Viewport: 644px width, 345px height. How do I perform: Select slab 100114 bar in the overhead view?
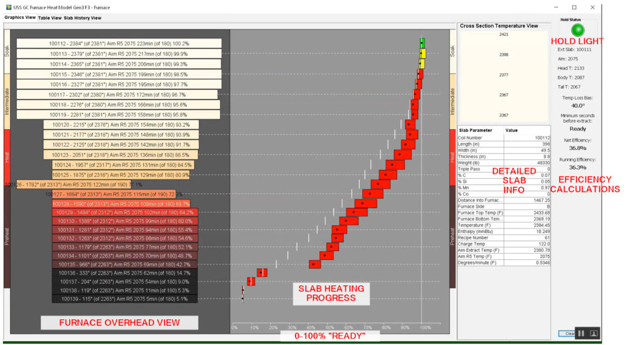click(119, 64)
